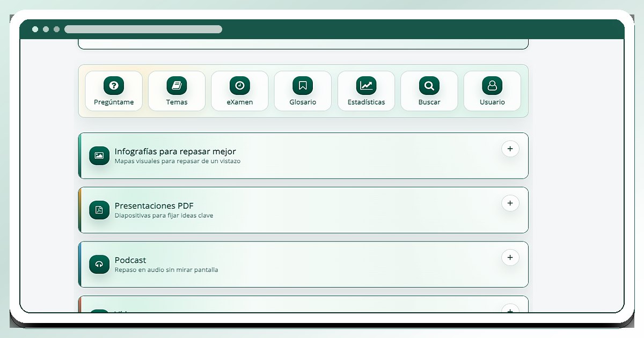Select the Pregúntame label

pos(114,102)
